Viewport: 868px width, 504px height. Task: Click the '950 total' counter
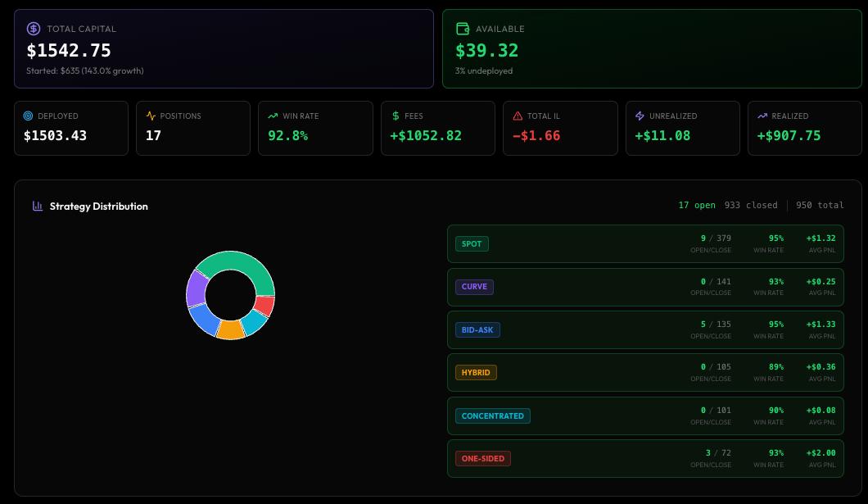820,205
